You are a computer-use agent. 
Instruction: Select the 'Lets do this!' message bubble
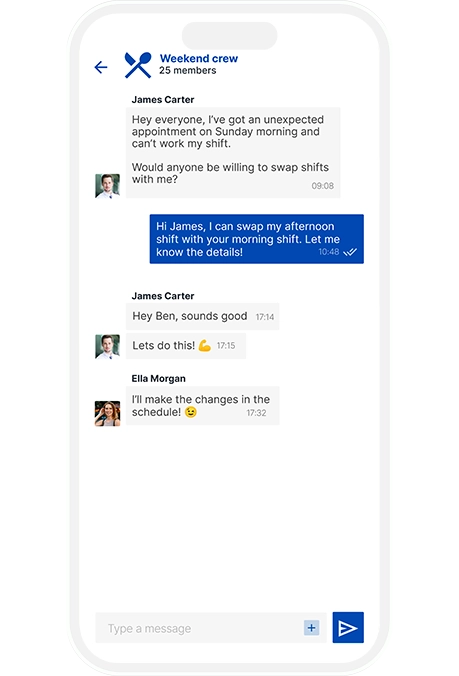(x=186, y=346)
